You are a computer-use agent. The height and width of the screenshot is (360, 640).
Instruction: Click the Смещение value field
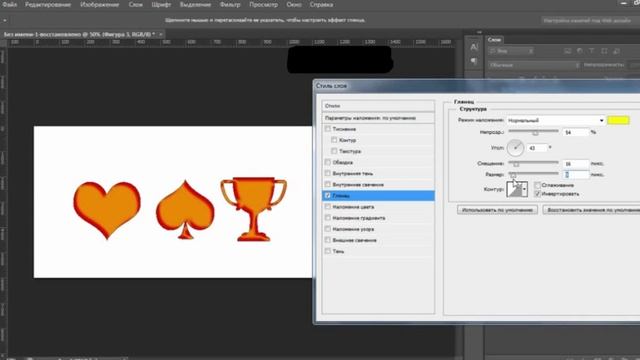tap(576, 164)
